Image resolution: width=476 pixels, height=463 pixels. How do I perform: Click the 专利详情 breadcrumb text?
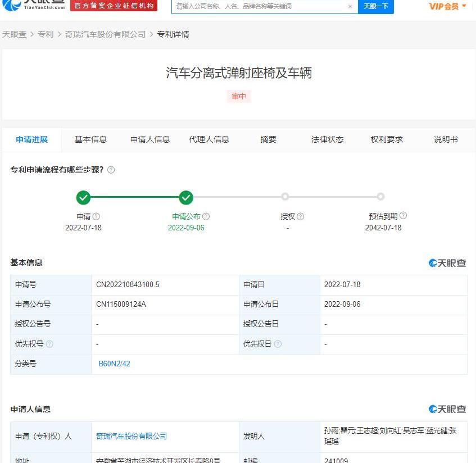[173, 34]
